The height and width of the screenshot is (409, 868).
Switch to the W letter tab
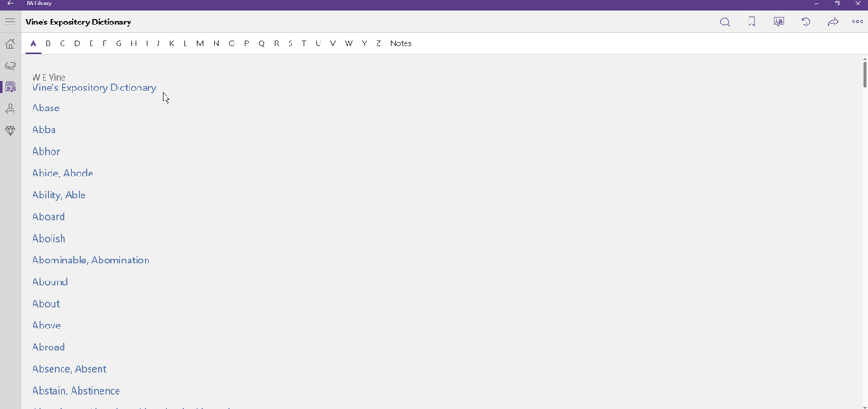coord(348,43)
